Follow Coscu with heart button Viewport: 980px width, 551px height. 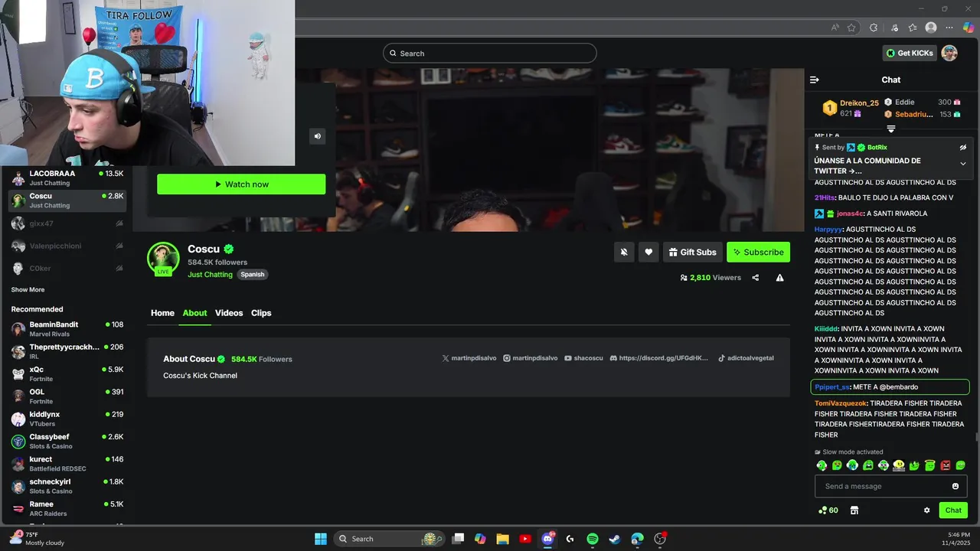pos(648,252)
